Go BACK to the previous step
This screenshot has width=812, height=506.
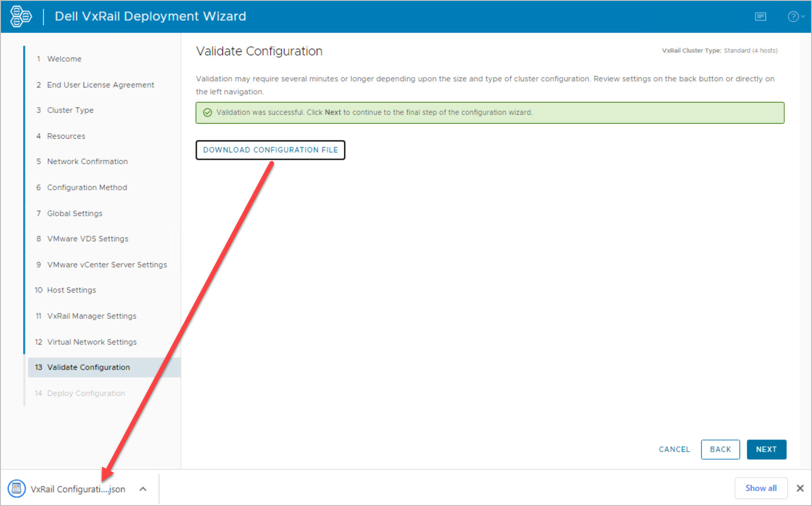point(720,449)
